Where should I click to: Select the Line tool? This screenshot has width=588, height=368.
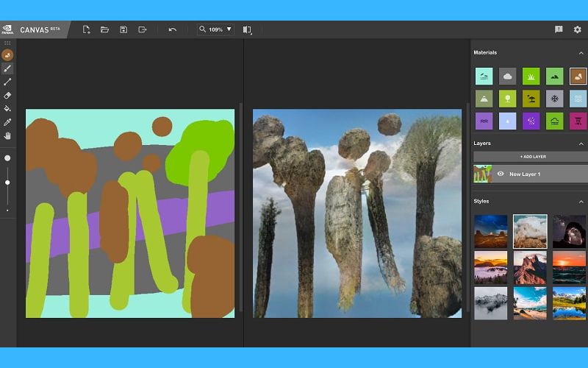click(7, 82)
